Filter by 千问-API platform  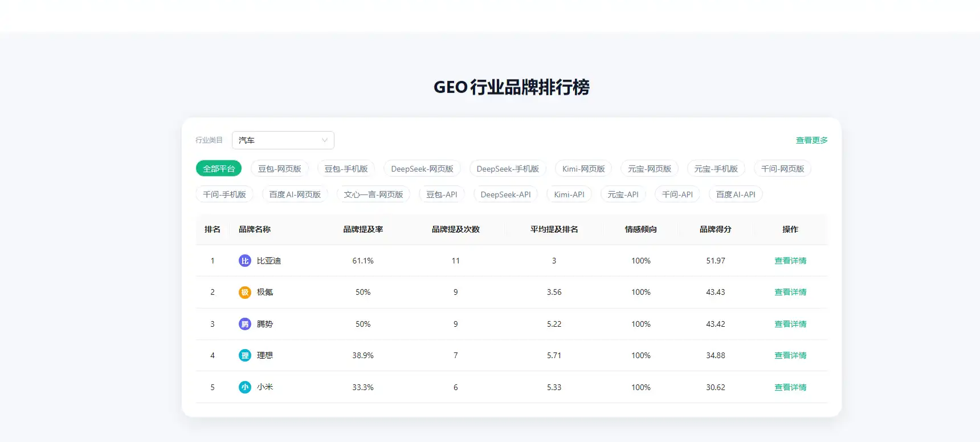pos(677,194)
